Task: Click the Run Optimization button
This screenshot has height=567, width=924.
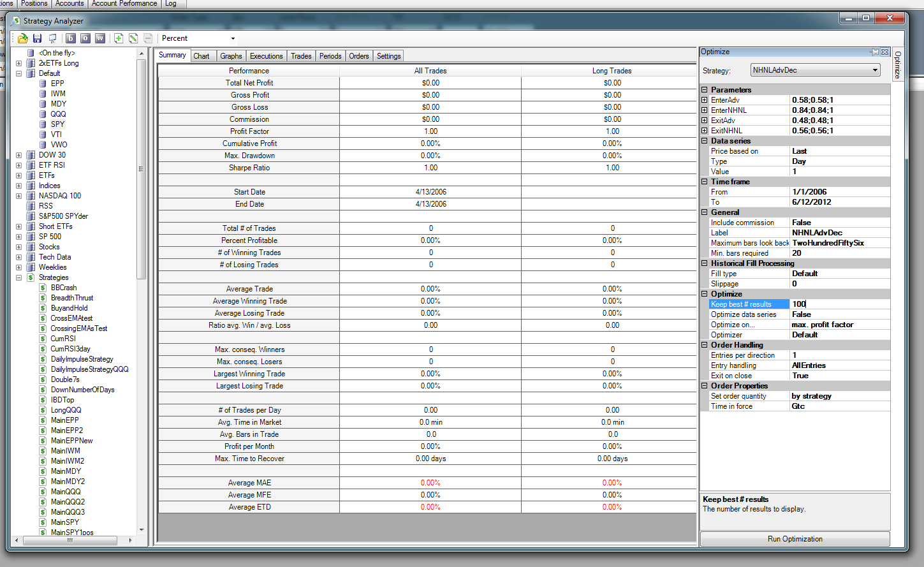Action: [795, 539]
